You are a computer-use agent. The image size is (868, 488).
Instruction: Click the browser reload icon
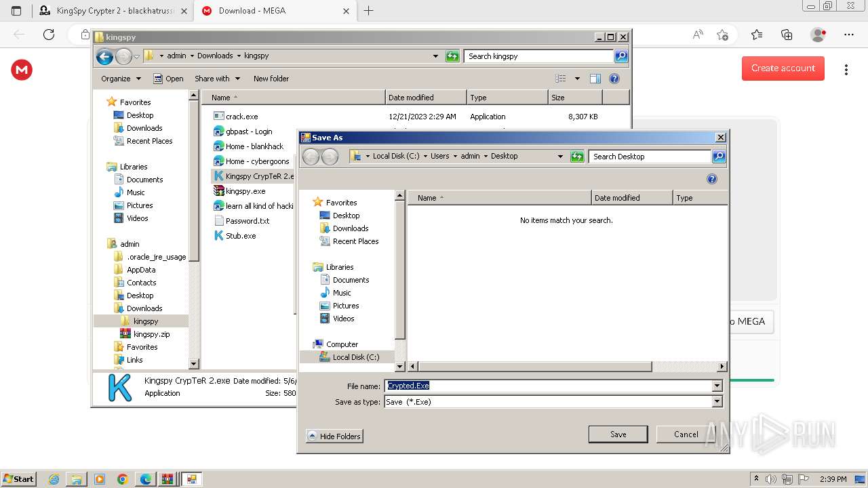point(49,35)
